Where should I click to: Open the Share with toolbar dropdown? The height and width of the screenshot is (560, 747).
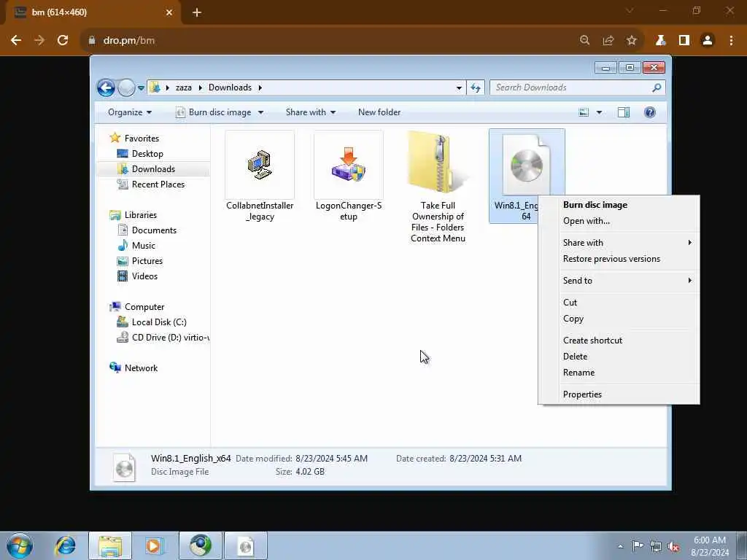coord(311,112)
